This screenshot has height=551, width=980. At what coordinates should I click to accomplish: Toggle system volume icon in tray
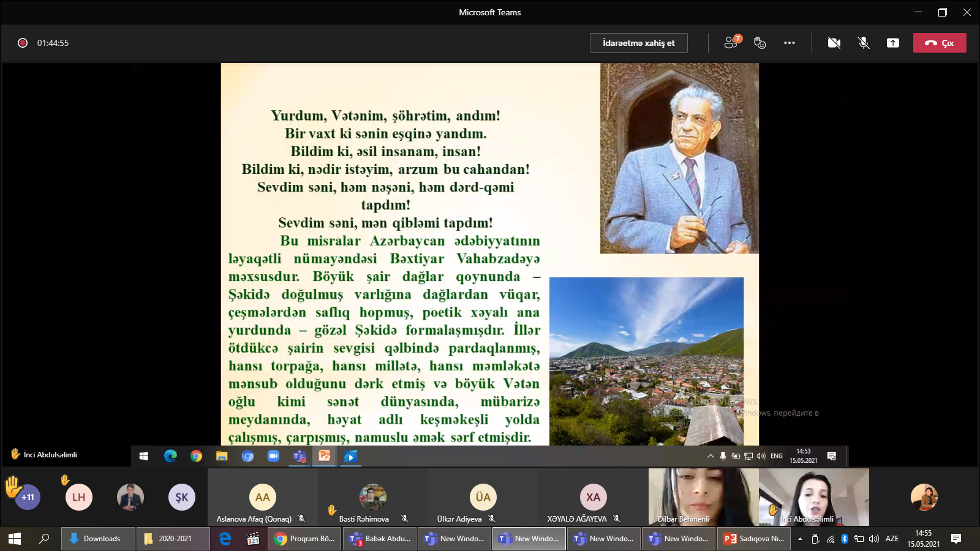coord(874,539)
